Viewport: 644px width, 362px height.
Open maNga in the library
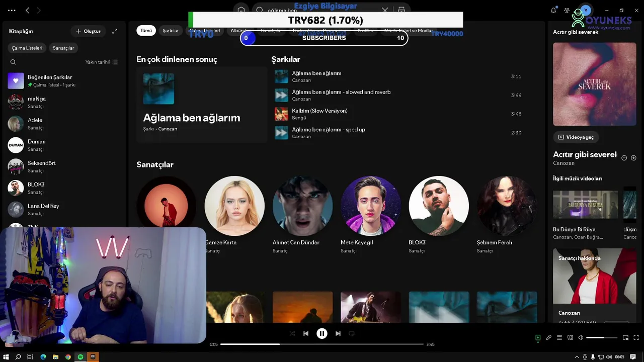click(64, 103)
